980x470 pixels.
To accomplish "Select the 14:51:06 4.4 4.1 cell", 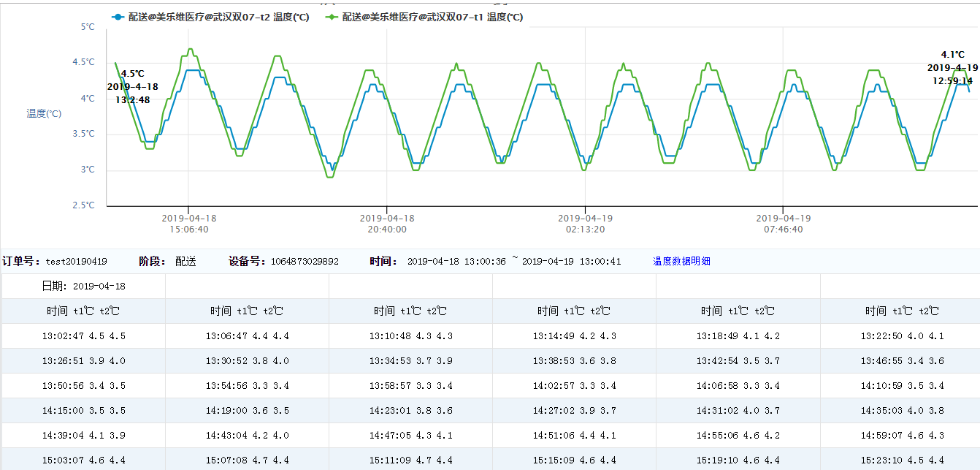I will tap(574, 436).
